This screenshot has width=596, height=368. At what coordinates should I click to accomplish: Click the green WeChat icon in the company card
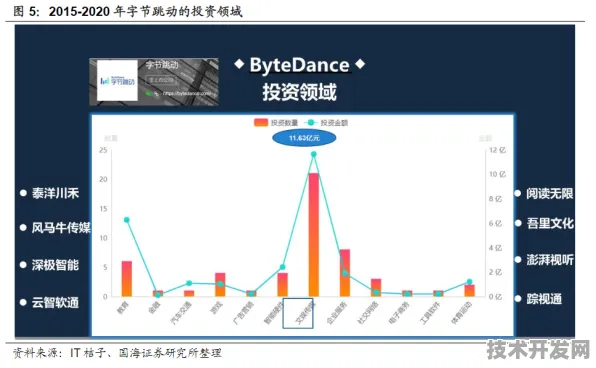click(x=149, y=93)
